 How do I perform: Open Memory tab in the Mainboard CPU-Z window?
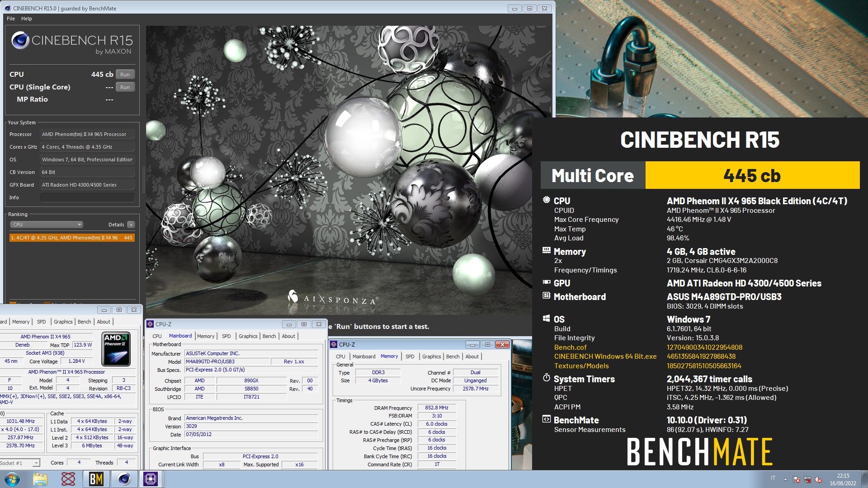pyautogui.click(x=206, y=336)
